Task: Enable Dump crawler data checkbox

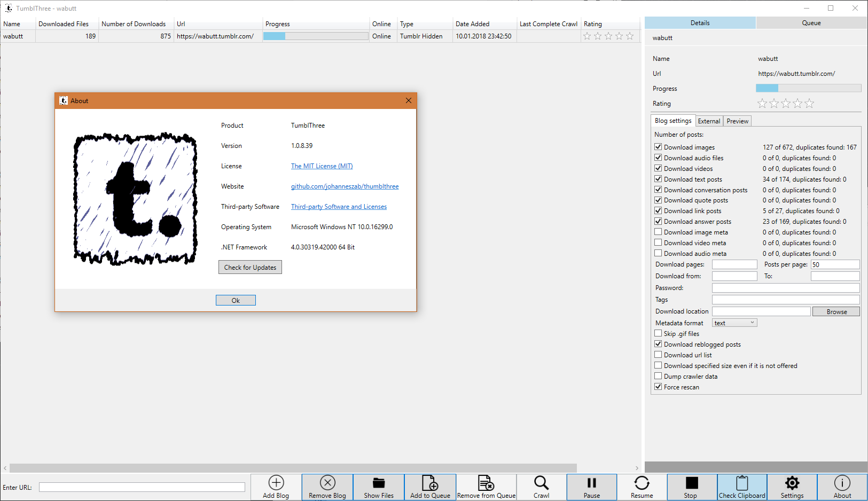Action: pyautogui.click(x=658, y=376)
